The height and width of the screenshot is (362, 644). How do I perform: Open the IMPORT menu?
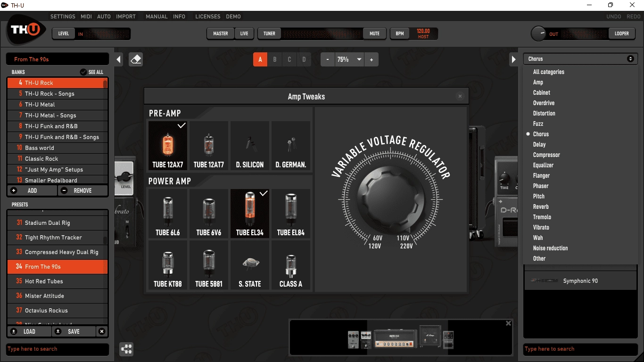tap(126, 16)
